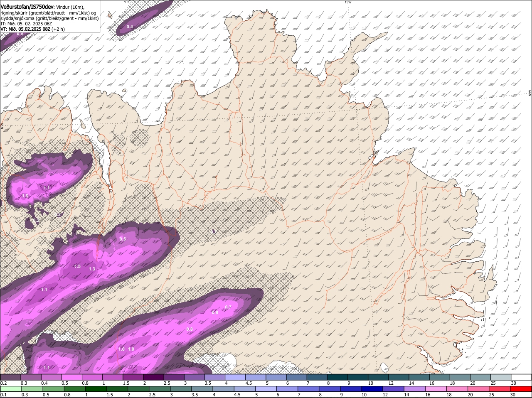This screenshot has height=398, width=532.
Task: Select the light lavender 4–4.5 swatch, upper scale
Action: [x=236, y=377]
